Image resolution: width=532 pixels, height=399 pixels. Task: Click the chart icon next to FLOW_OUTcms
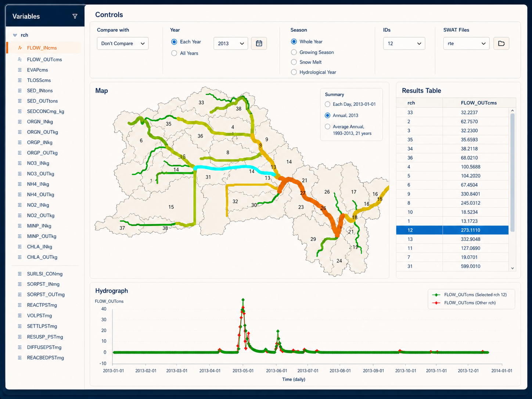click(20, 59)
